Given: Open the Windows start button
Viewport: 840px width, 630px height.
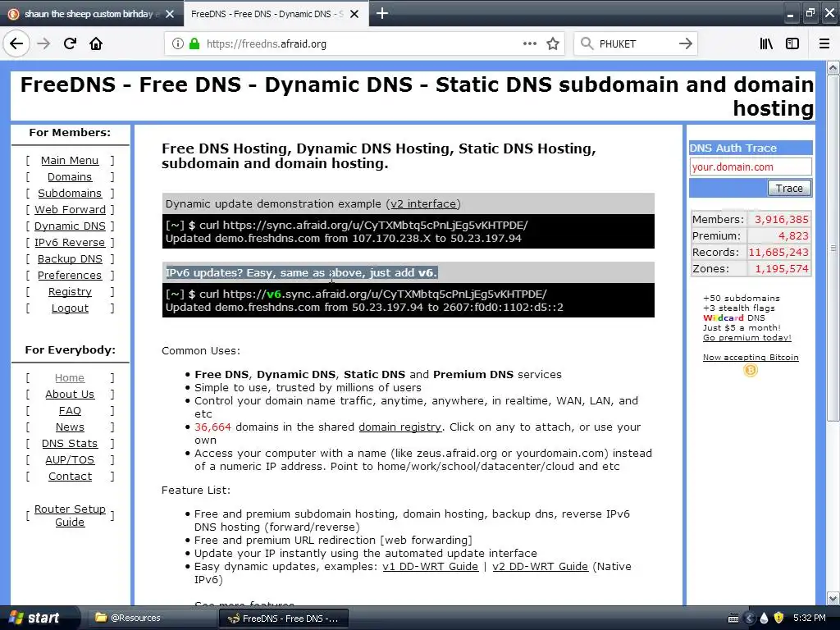Looking at the screenshot, I should pos(39,618).
